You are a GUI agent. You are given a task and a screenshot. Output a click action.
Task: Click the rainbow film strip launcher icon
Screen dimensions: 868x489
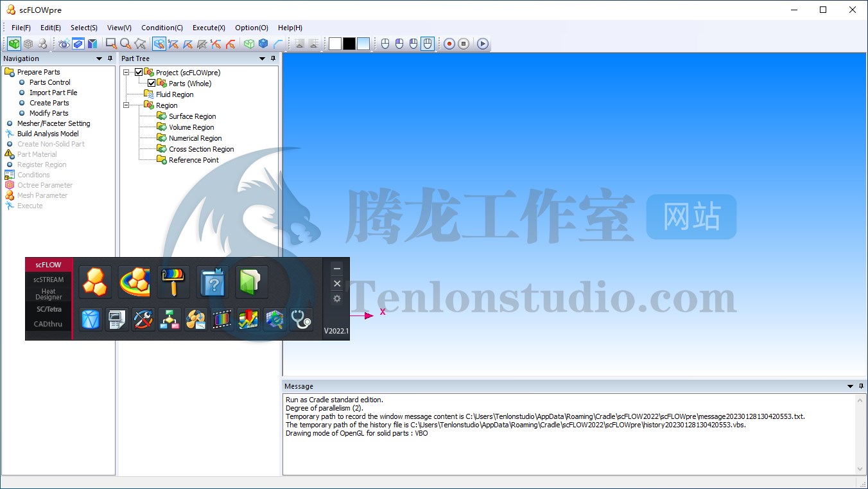click(222, 319)
